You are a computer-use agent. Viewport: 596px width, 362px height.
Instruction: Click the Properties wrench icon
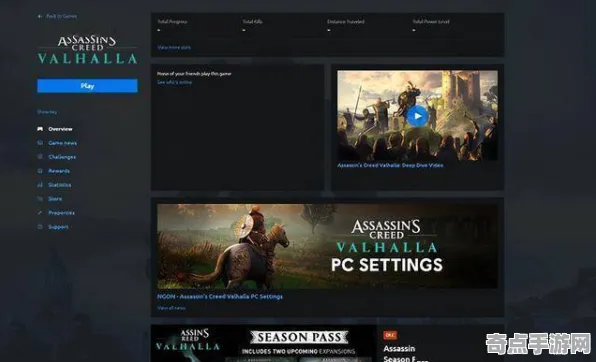[x=40, y=213]
